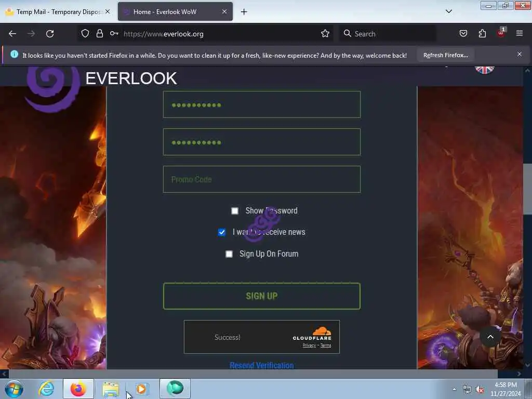Screen dimensions: 532x399
Task: Focus the first password field
Action: 262,104
